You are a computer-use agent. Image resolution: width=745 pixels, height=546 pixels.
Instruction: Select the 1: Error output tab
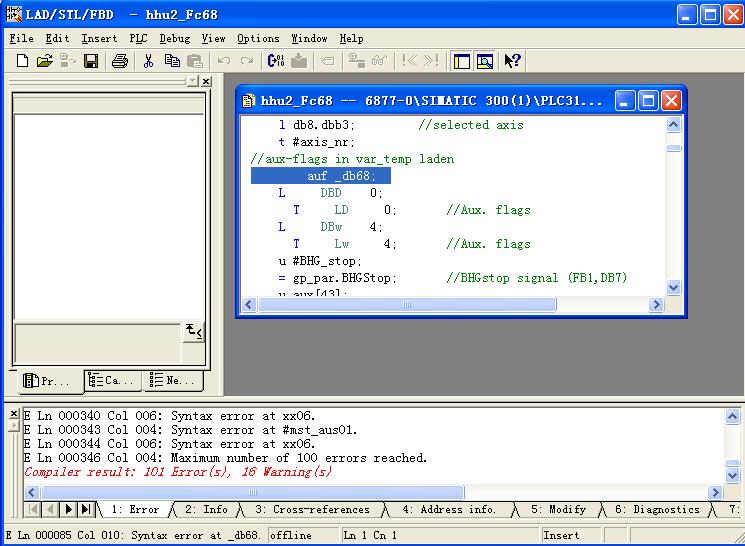(135, 509)
